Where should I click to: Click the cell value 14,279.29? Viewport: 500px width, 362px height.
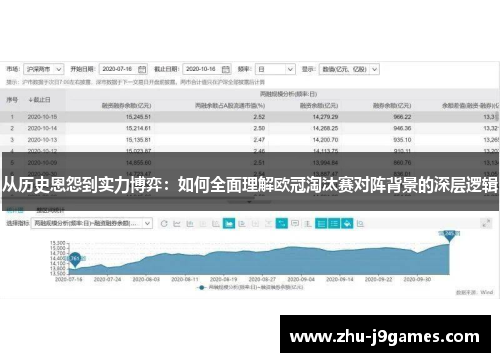[x=325, y=117]
